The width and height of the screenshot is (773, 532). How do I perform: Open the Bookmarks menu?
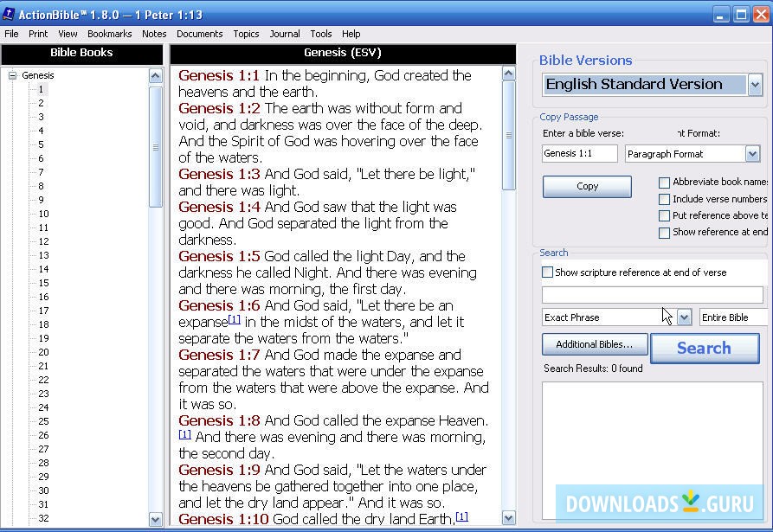tap(109, 34)
